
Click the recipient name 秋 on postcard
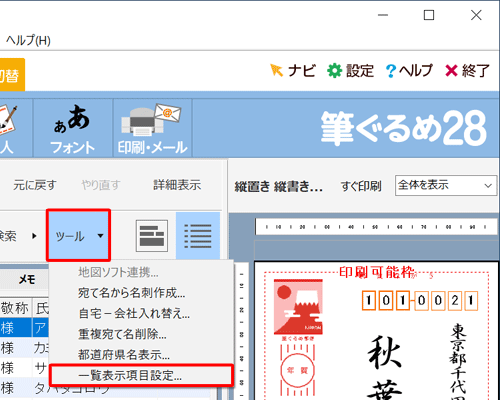coord(385,352)
